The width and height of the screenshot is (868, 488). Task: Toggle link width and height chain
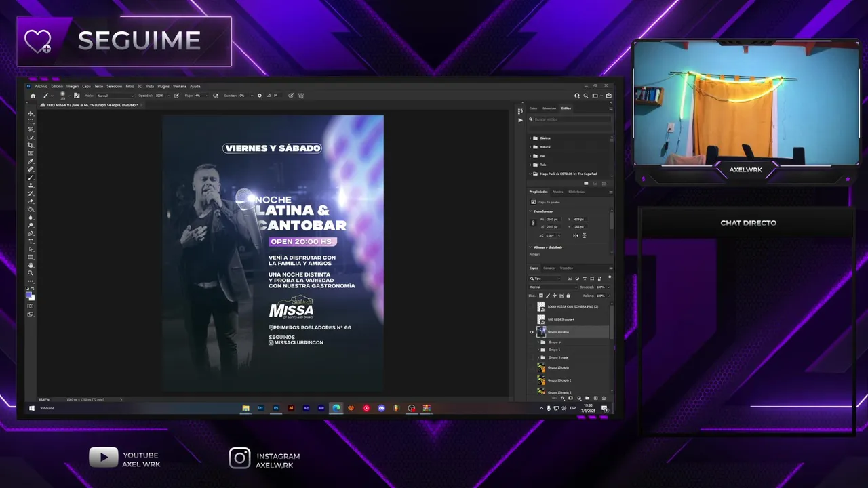point(533,223)
